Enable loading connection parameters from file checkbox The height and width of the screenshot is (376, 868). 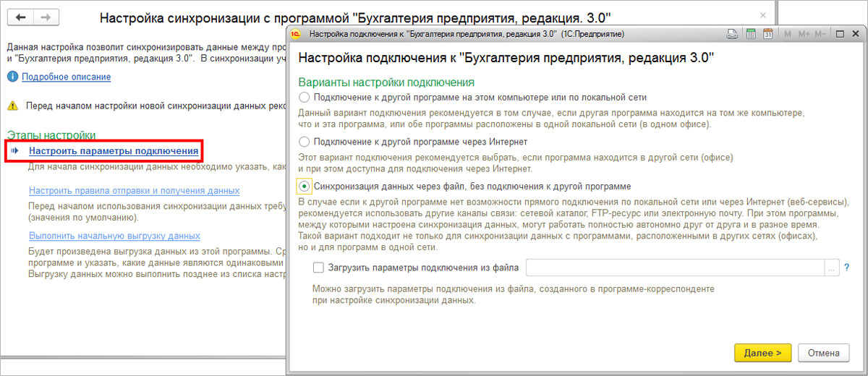319,268
